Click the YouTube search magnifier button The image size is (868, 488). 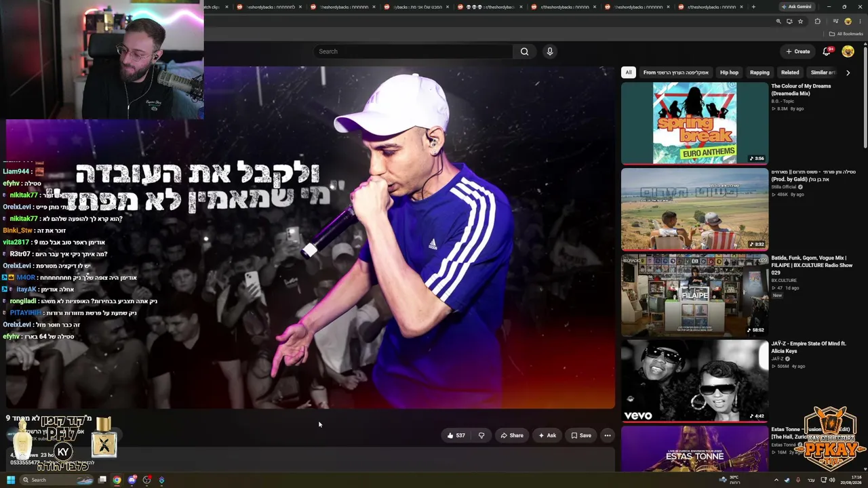[x=524, y=52]
